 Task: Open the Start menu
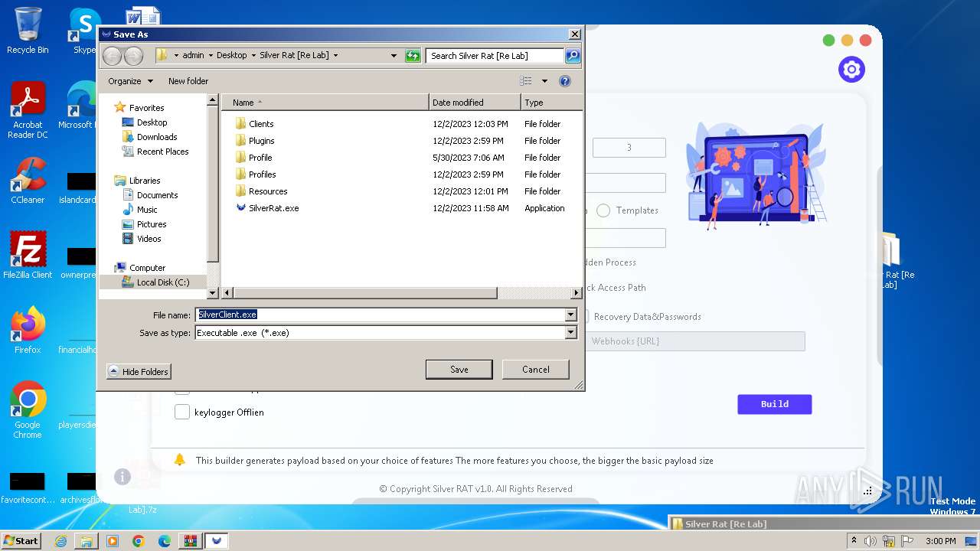[x=21, y=541]
